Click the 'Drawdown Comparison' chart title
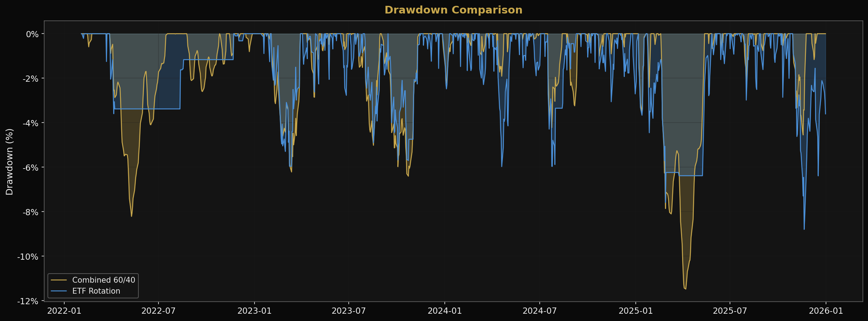Viewport: 868px width, 321px height. coord(453,10)
